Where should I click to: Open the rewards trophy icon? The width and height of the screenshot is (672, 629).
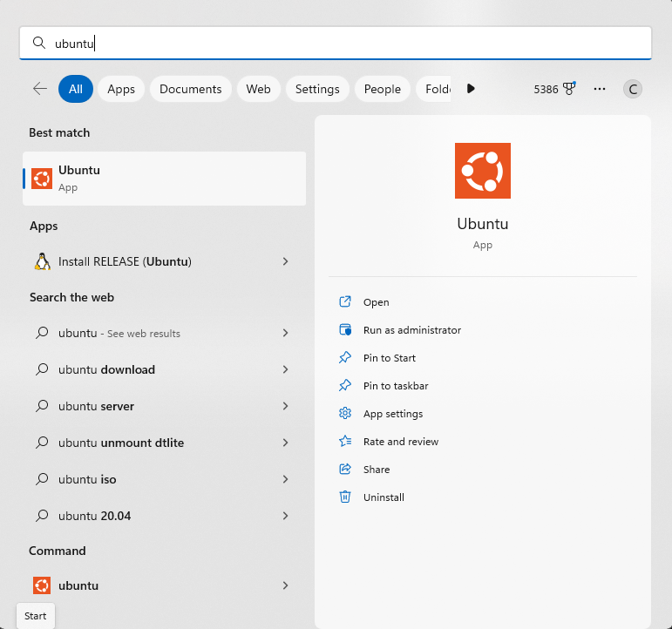coord(569,88)
